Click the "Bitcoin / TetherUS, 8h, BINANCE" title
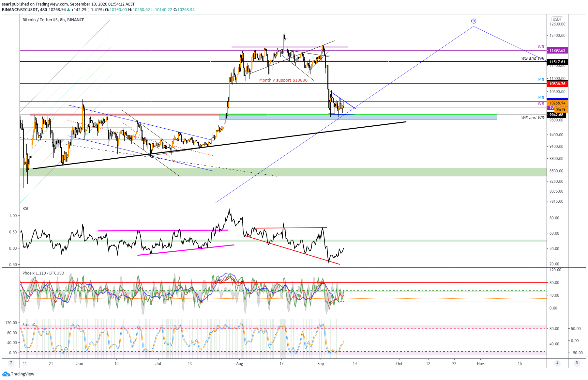 (x=53, y=20)
